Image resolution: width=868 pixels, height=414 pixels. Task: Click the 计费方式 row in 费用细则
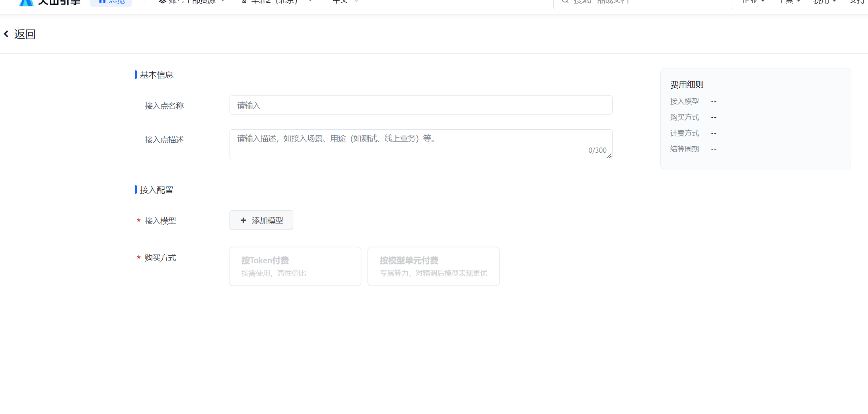pos(693,133)
